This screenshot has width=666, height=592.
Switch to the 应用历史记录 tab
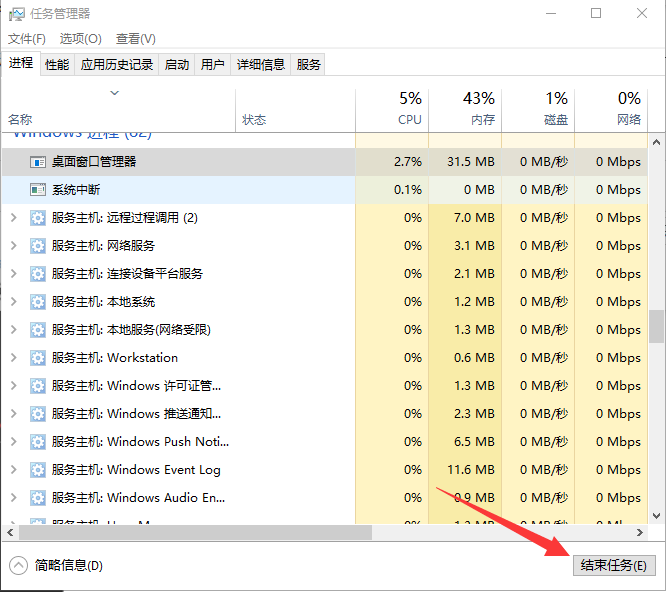click(117, 65)
